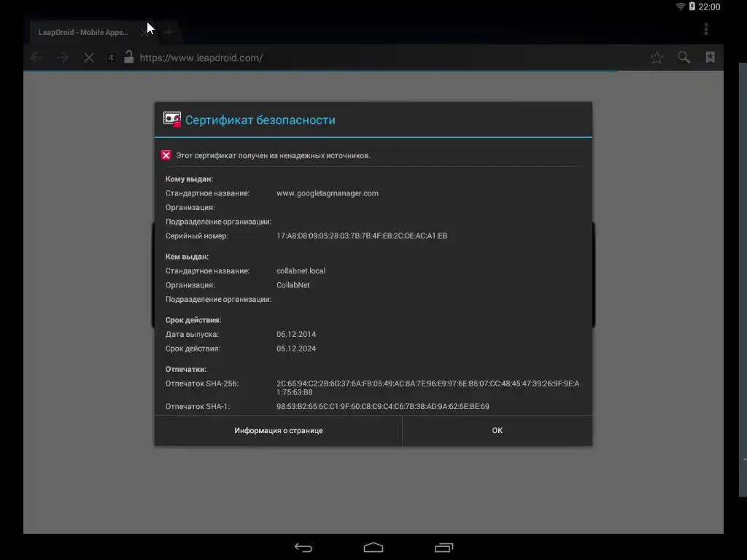Click the untrusted certificate warning text
747x560 pixels.
click(273, 156)
